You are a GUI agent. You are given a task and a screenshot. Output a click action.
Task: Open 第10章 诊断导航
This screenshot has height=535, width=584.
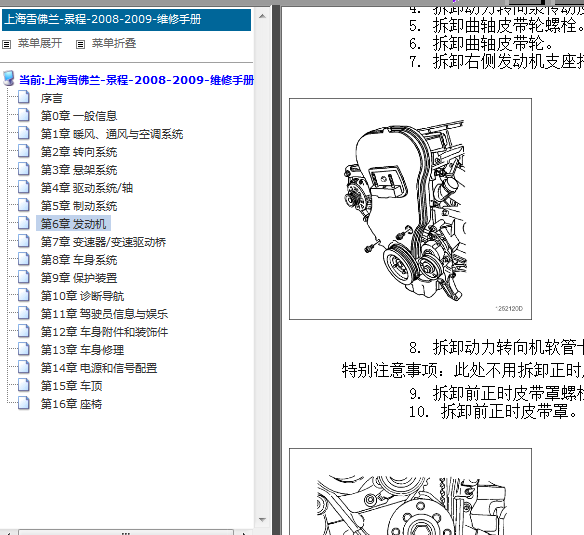[x=82, y=296]
